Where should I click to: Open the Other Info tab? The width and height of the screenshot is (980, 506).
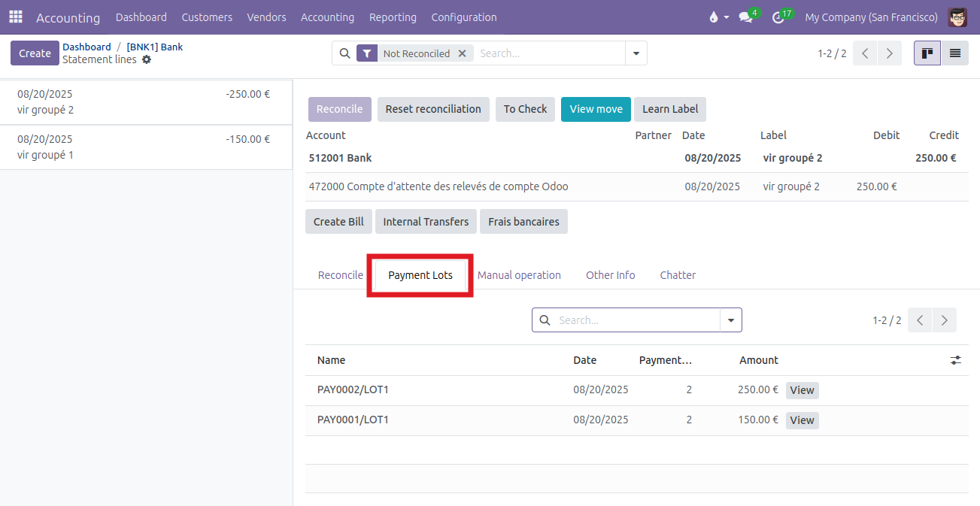[611, 275]
